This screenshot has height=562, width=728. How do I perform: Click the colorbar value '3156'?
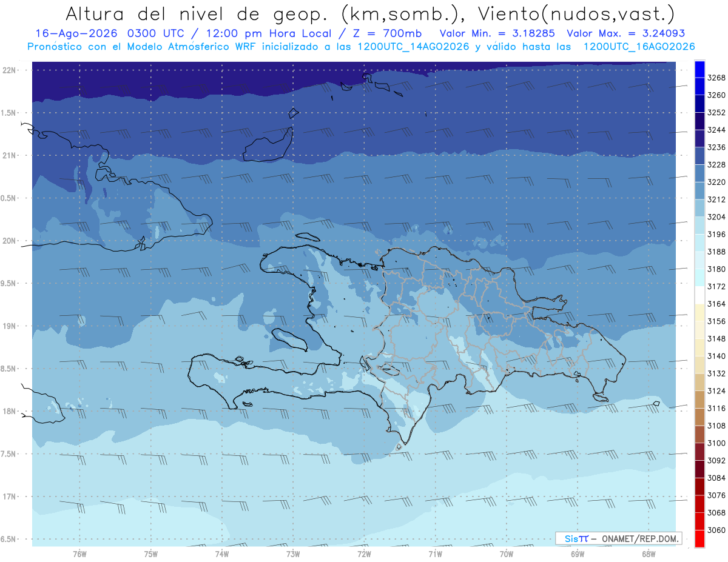pyautogui.click(x=716, y=321)
